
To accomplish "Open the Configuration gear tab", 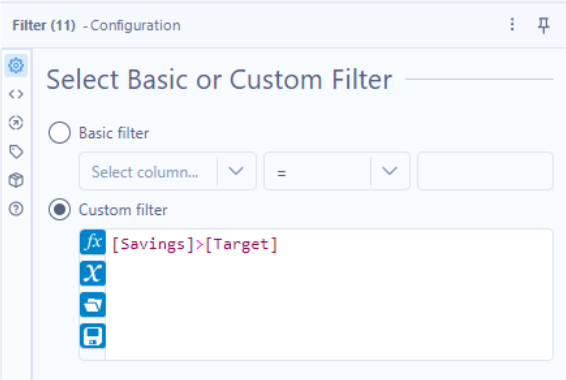I will coord(16,66).
